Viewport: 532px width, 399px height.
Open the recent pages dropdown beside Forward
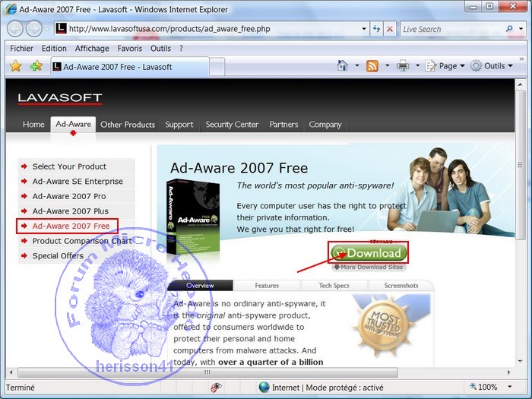(x=47, y=29)
